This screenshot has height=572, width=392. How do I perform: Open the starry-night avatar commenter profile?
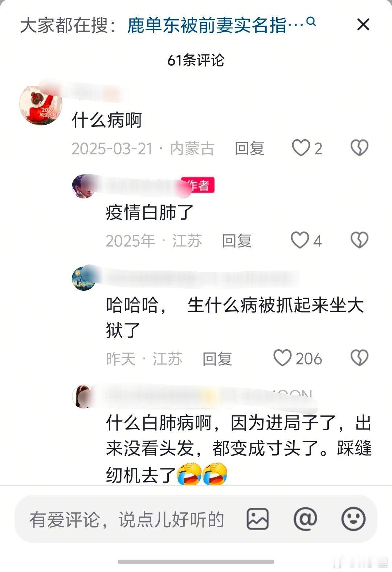click(x=84, y=278)
